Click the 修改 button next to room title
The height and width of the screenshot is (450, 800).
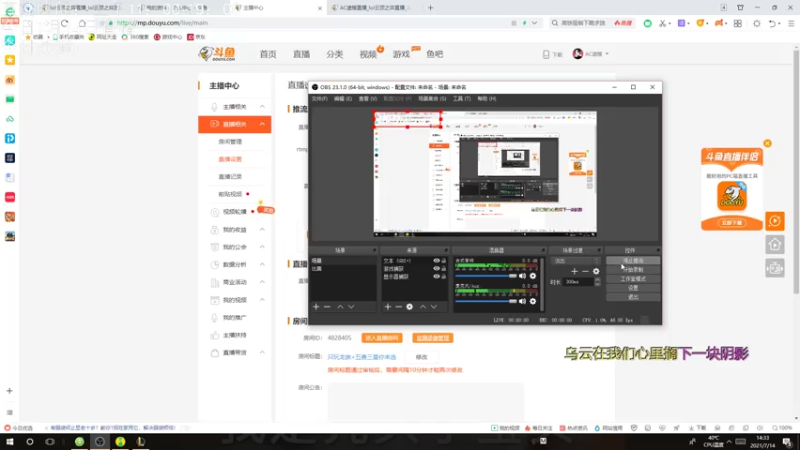pos(421,357)
